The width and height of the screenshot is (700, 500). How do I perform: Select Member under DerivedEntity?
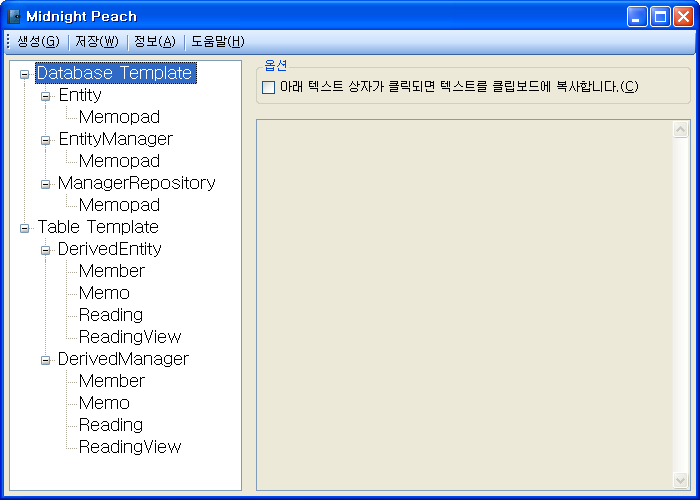[112, 271]
